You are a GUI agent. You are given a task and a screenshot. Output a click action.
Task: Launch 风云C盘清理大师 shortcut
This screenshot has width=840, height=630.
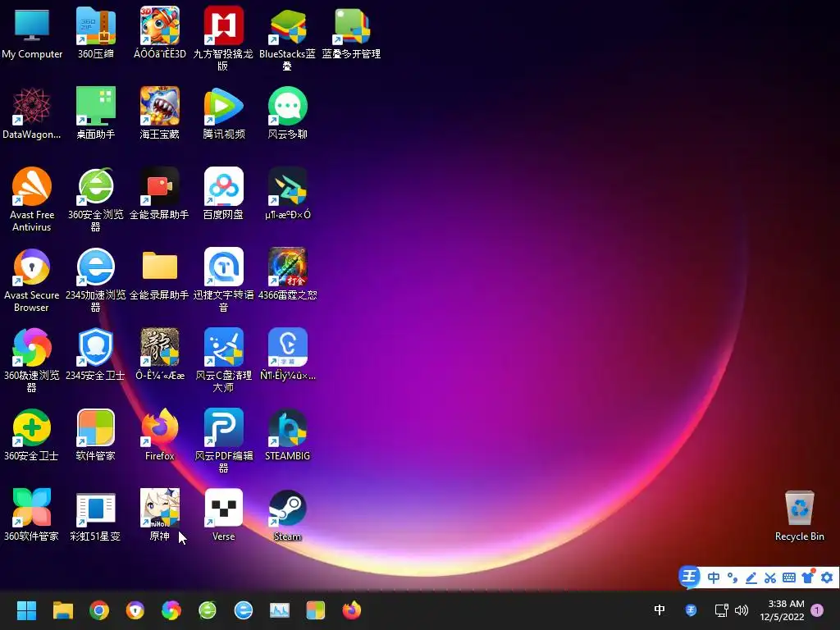pyautogui.click(x=223, y=360)
